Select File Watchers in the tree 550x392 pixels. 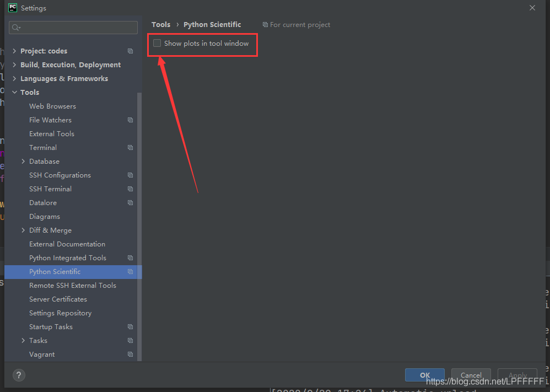click(x=51, y=120)
